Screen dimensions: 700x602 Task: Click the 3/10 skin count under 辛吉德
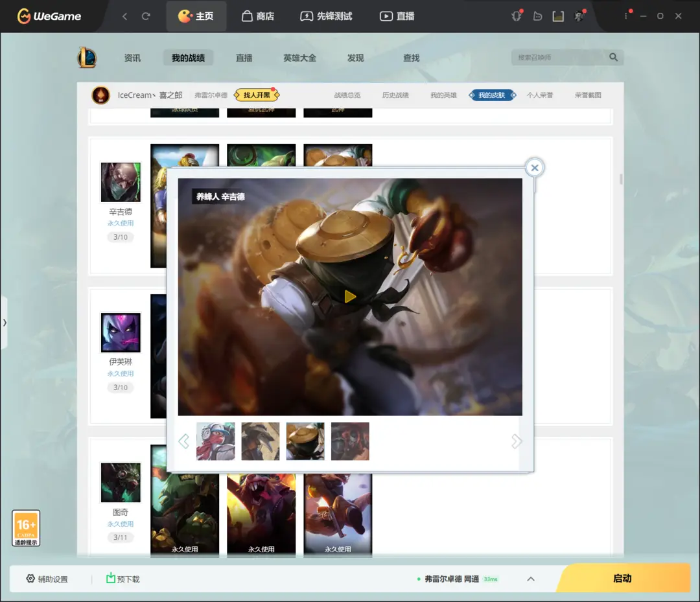[121, 237]
